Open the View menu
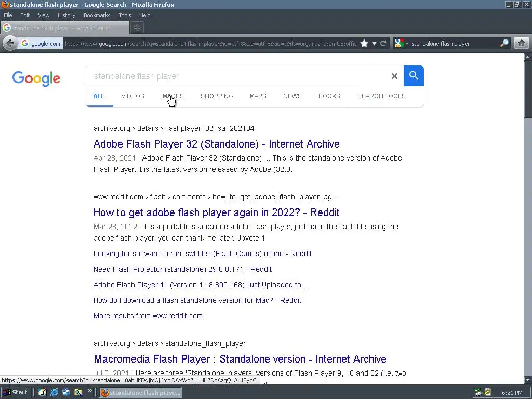The width and height of the screenshot is (532, 399). pos(44,15)
